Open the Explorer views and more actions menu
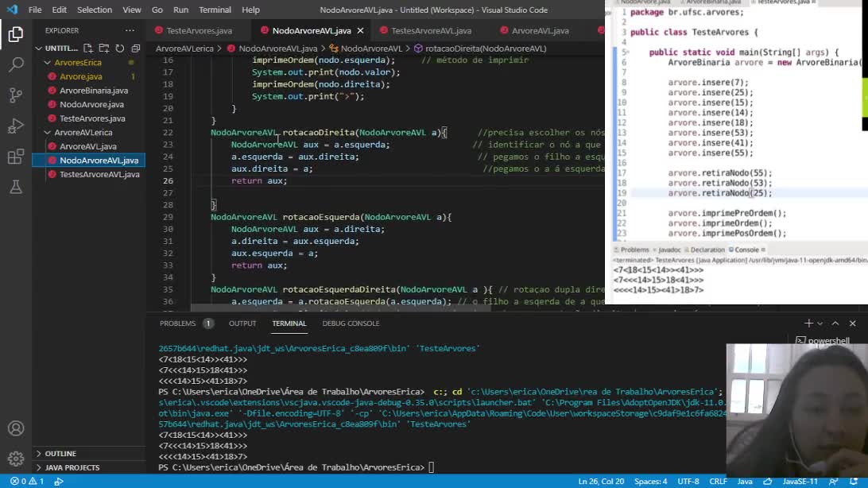The image size is (868, 488). point(130,30)
